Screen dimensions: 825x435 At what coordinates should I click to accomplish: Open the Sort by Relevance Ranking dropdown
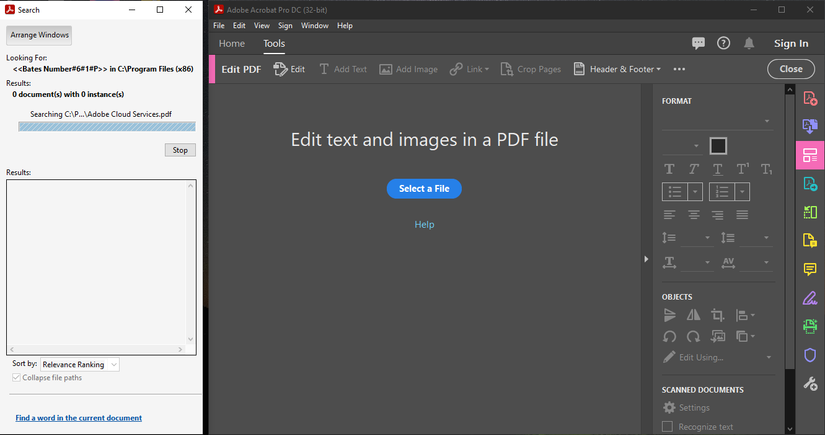pyautogui.click(x=79, y=365)
